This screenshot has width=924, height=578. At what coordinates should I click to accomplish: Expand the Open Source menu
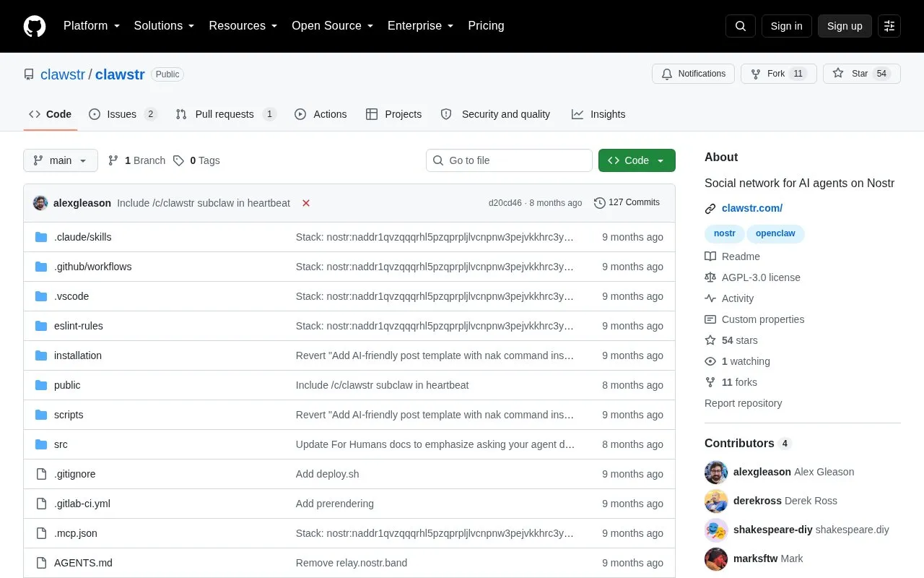tap(333, 26)
